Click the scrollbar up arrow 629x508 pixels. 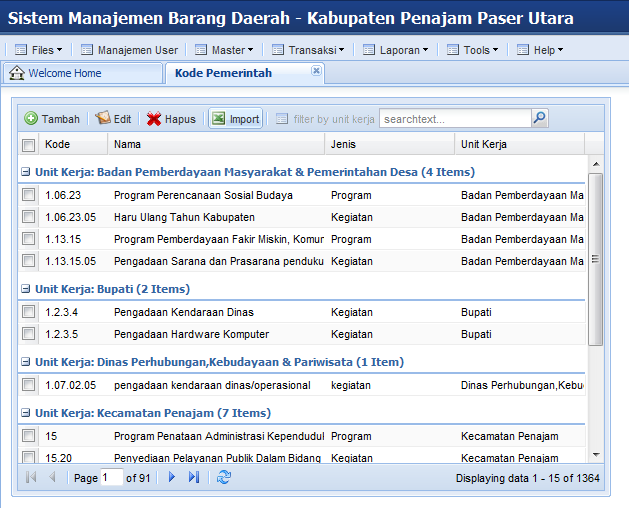(x=596, y=164)
